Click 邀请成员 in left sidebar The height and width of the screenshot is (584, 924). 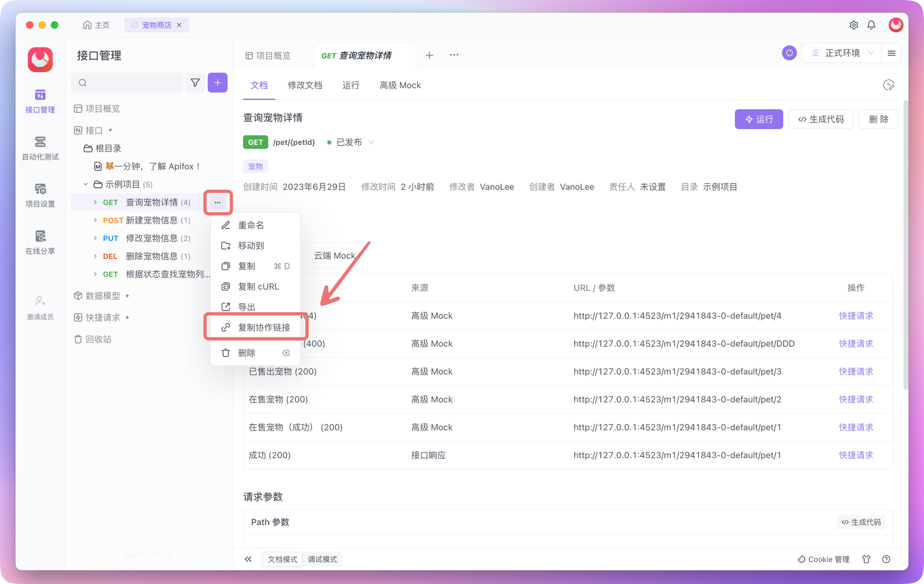40,308
